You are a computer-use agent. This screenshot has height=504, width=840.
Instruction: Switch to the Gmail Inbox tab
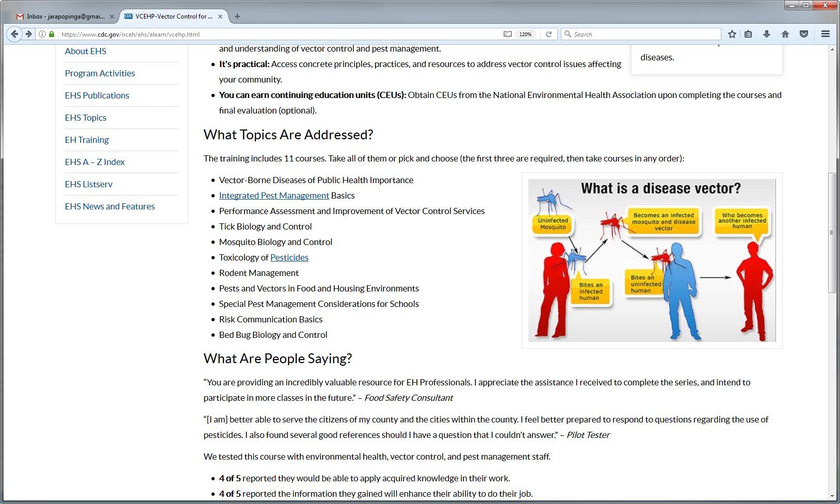pyautogui.click(x=65, y=17)
